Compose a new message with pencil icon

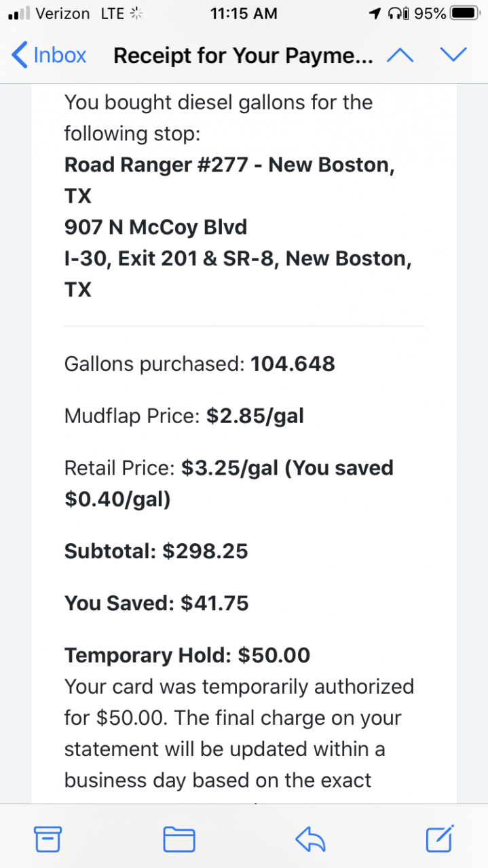point(440,839)
